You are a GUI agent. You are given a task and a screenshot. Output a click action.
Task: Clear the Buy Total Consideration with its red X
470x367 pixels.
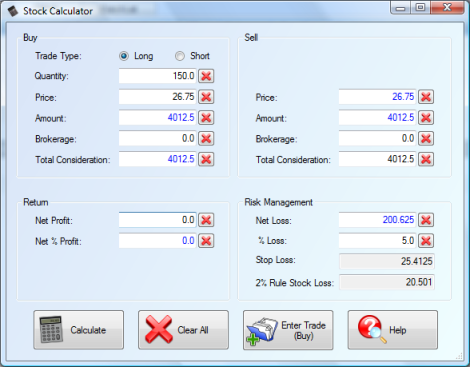(x=206, y=159)
